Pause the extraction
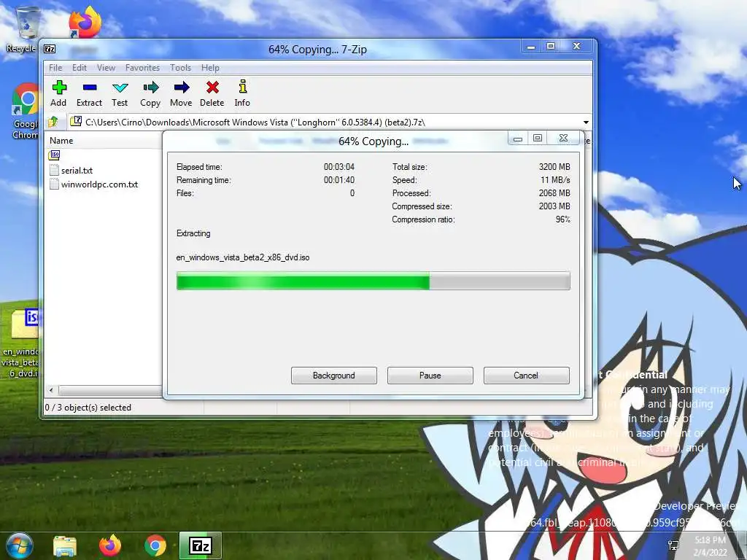Image resolution: width=747 pixels, height=560 pixels. tap(430, 376)
